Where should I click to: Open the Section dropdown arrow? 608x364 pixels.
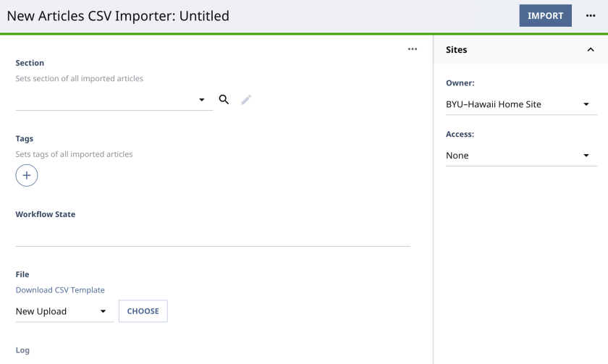(202, 100)
